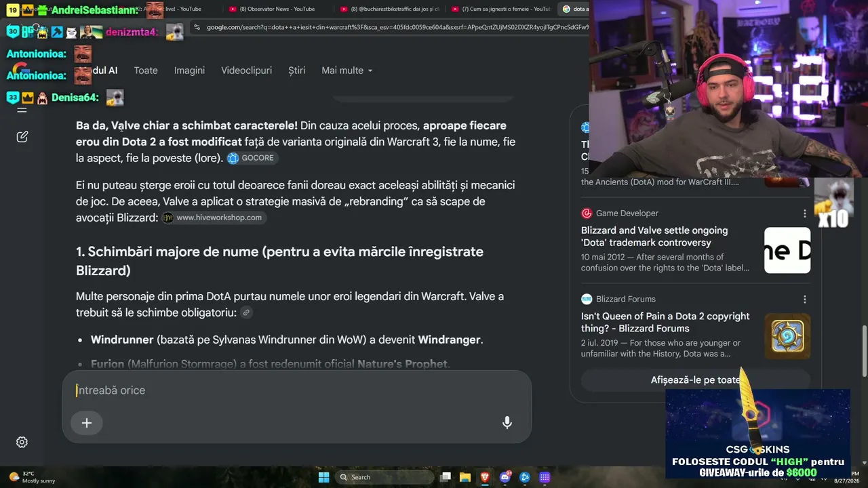Click the bold word 'Windranger'
The height and width of the screenshot is (488, 868).
(449, 340)
